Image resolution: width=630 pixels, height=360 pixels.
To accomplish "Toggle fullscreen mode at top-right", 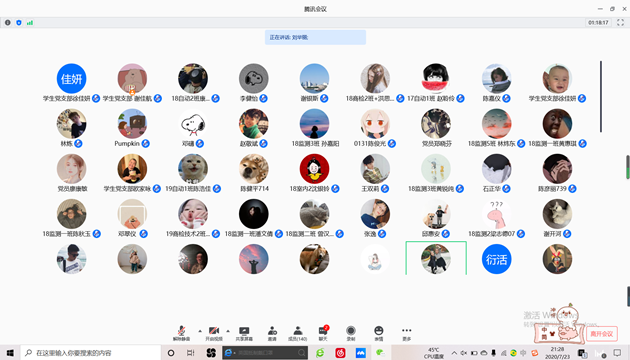I will [x=620, y=22].
